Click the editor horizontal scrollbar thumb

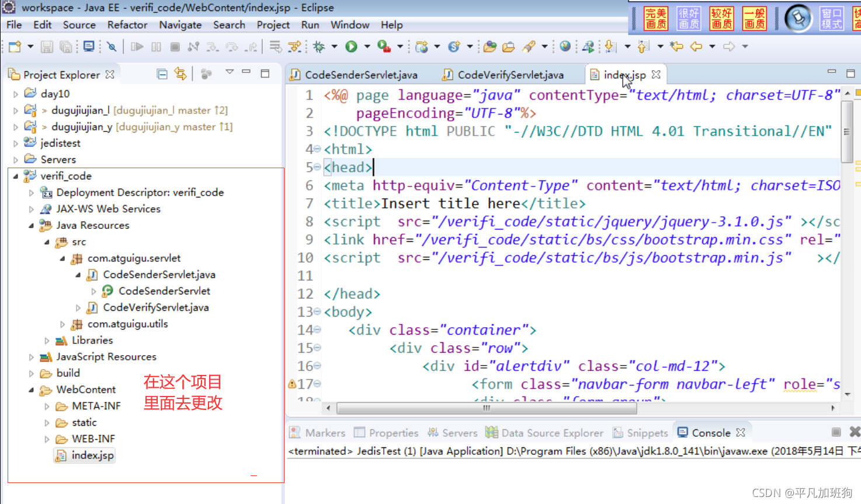(487, 408)
